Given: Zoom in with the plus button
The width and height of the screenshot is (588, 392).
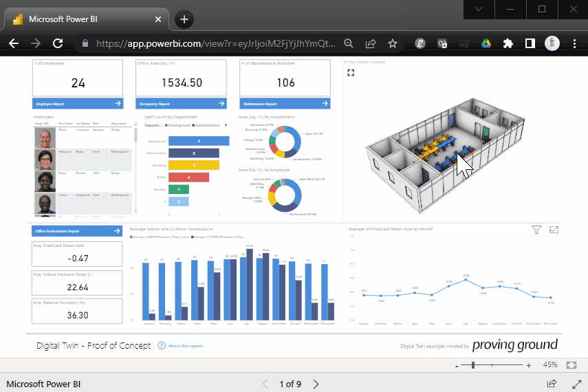Looking at the screenshot, I should tap(529, 365).
